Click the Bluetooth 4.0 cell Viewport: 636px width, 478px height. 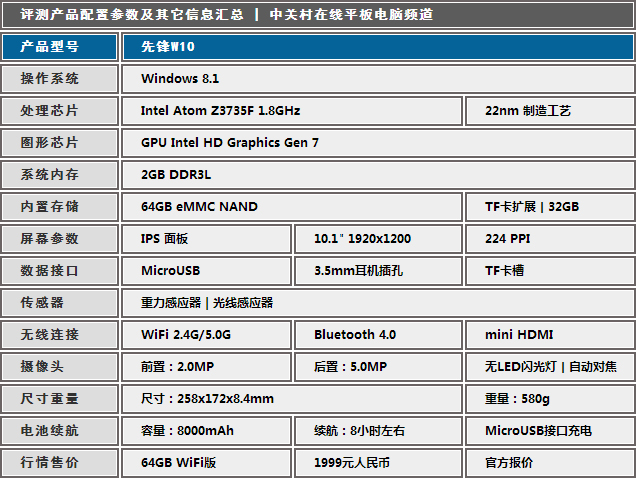[378, 335]
